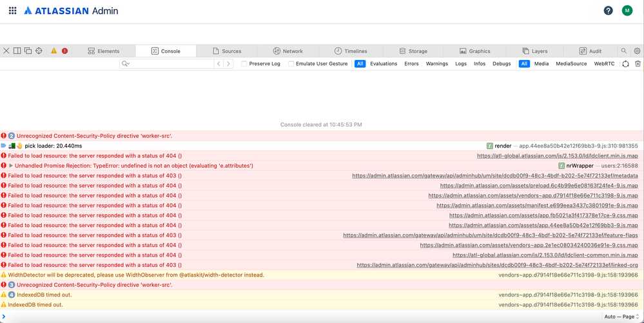644x323 pixels.
Task: Select the pick loader: 20.440ms log
Action: 53,146
